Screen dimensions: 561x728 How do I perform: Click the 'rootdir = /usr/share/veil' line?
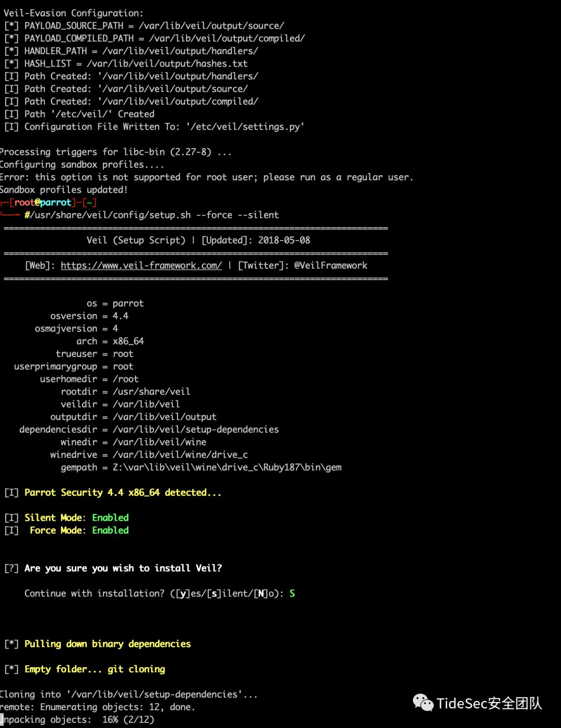(125, 392)
